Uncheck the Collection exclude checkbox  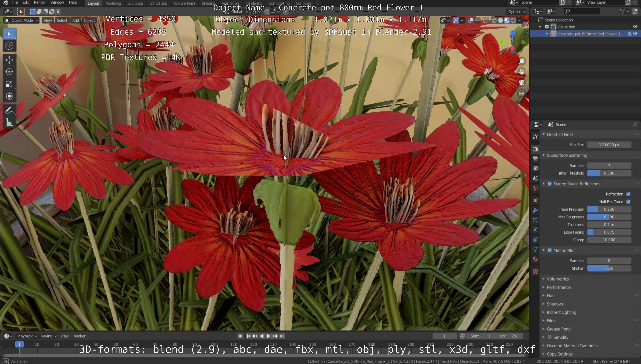(x=547, y=27)
